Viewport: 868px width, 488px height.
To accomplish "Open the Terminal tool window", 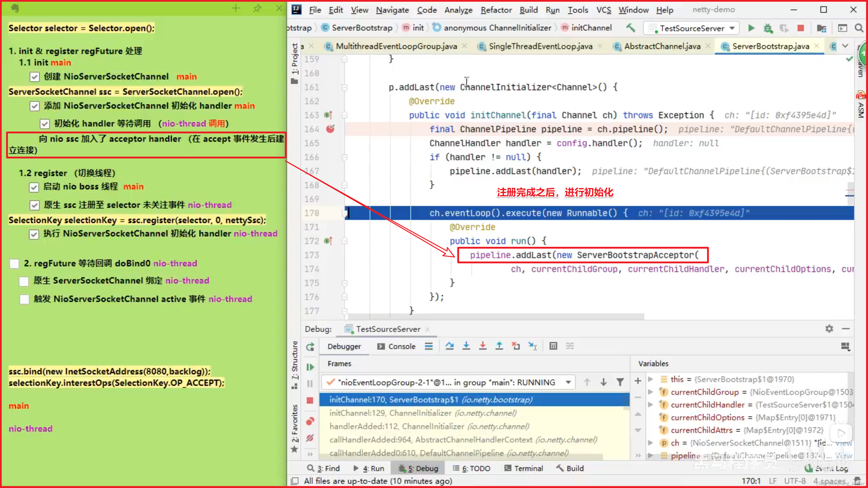I will tap(524, 468).
